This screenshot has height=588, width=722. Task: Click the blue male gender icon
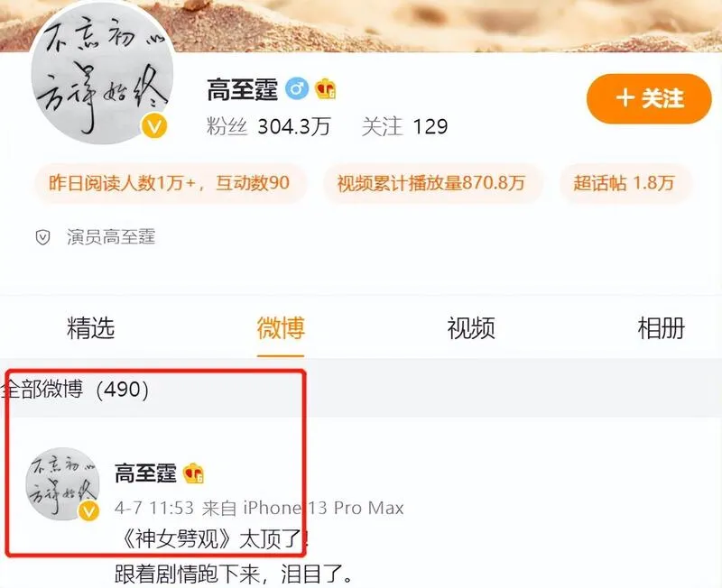(x=297, y=89)
